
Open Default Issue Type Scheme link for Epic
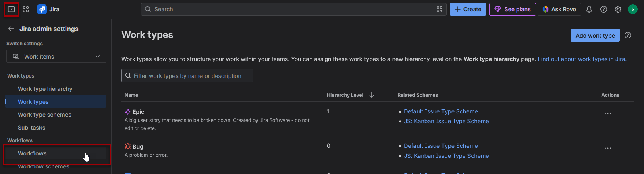click(x=440, y=111)
